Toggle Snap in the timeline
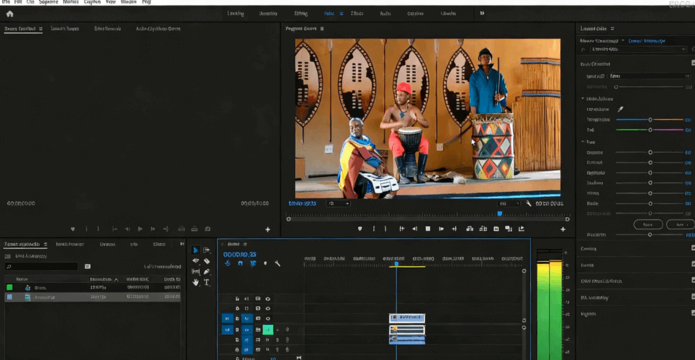The height and width of the screenshot is (360, 695). 240,263
